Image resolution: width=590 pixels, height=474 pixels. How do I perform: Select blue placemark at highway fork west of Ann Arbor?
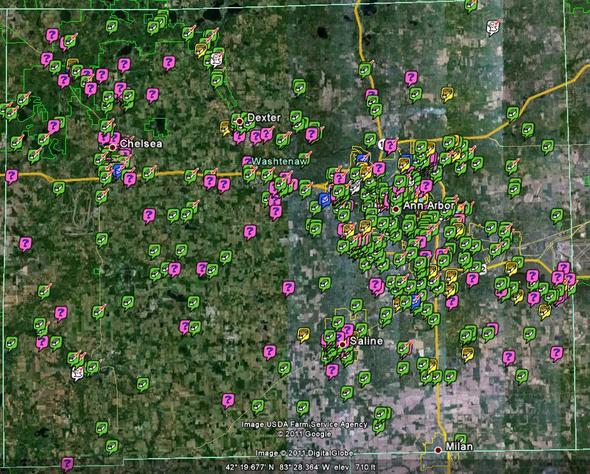tap(324, 199)
